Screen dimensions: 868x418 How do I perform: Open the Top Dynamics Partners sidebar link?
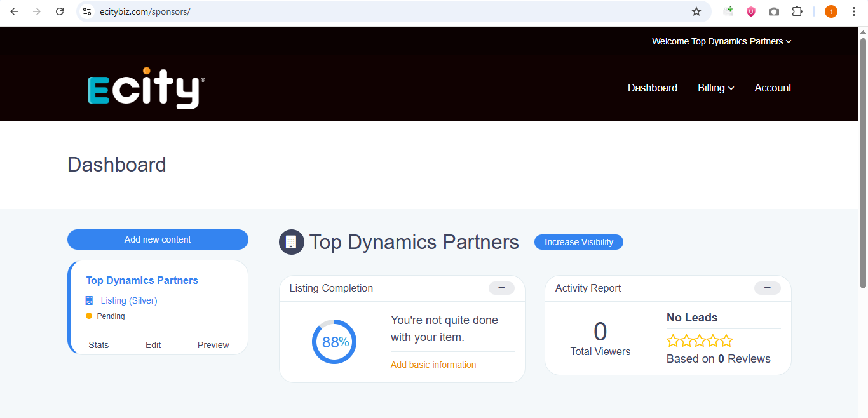[142, 280]
